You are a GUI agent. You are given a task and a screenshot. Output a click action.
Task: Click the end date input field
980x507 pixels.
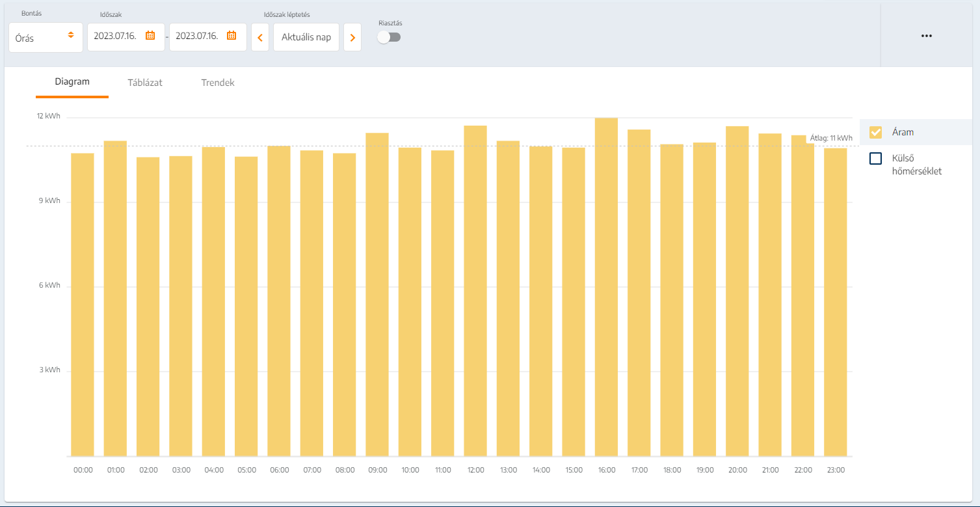197,36
